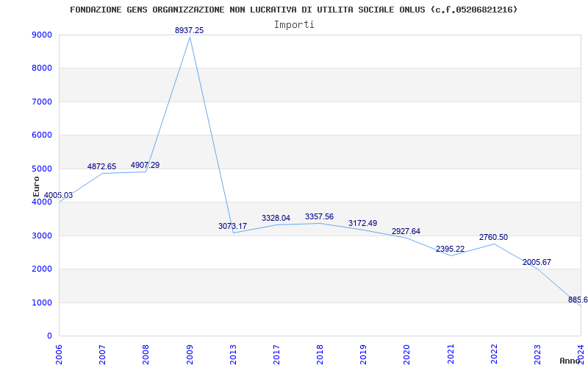Select the 2395.22 data label
Screen dimensions: 588x368
450,249
